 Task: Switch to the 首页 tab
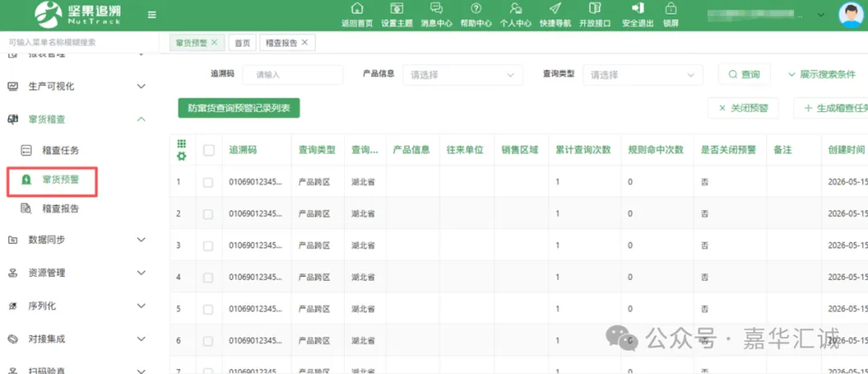pos(243,43)
